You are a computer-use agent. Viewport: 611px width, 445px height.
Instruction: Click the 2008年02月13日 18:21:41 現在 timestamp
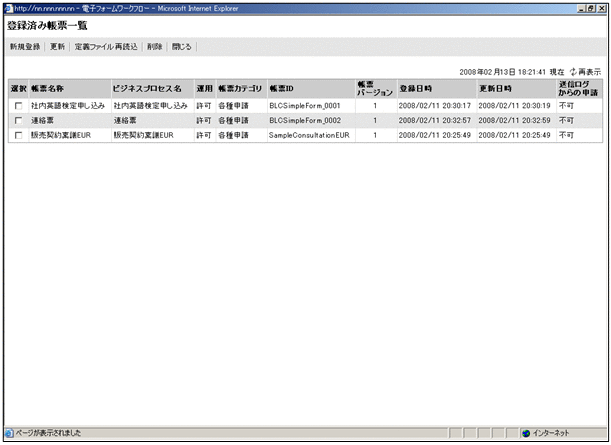tap(512, 72)
